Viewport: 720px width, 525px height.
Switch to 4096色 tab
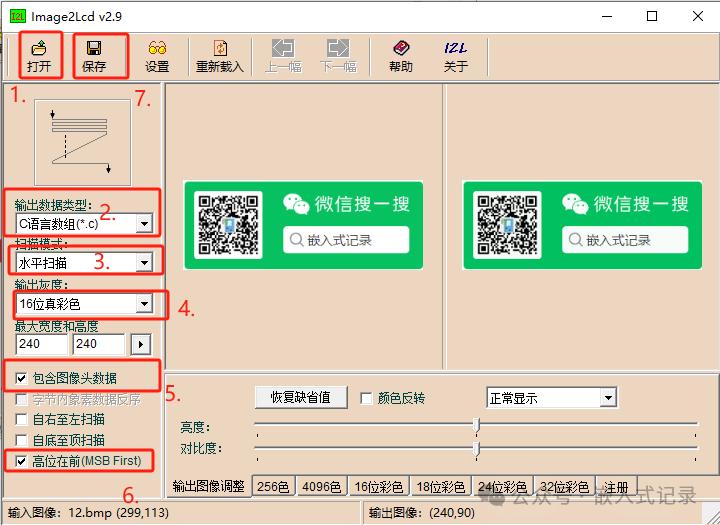click(321, 487)
